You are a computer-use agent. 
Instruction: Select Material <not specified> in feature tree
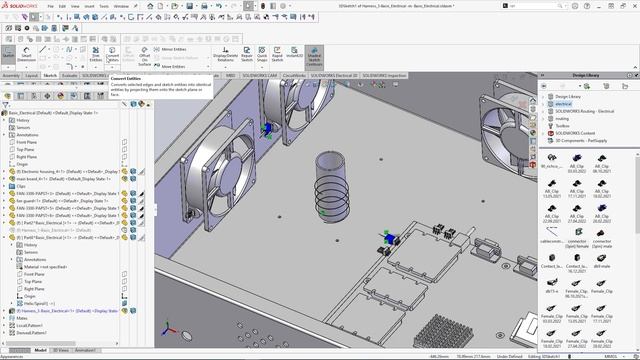point(45,267)
